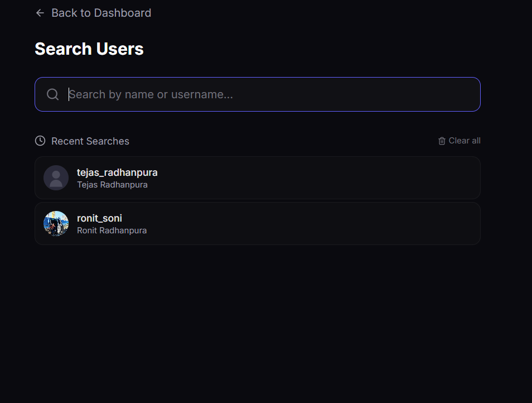This screenshot has height=403, width=532.
Task: Select the tejas_radhanpura username
Action: [117, 172]
